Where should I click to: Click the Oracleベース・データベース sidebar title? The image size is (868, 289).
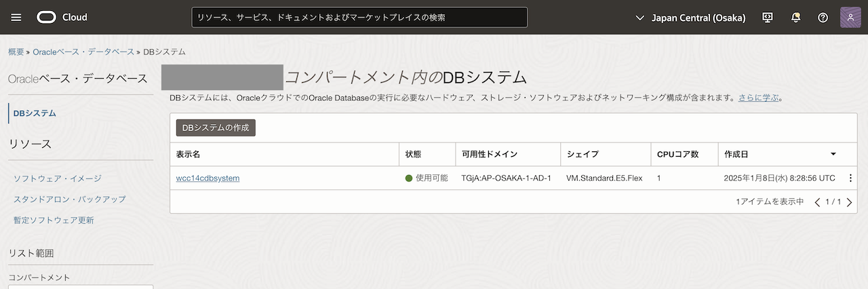click(77, 79)
